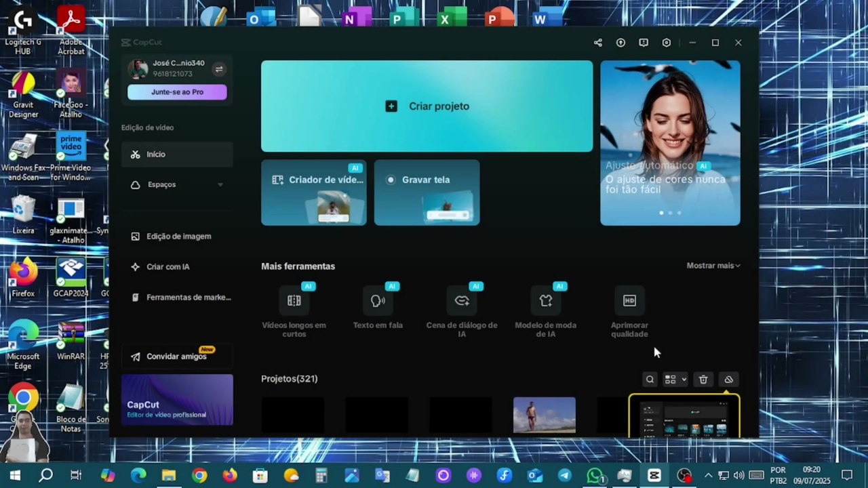Open Windows Start menu
Screen dimensions: 868x488
click(15, 475)
